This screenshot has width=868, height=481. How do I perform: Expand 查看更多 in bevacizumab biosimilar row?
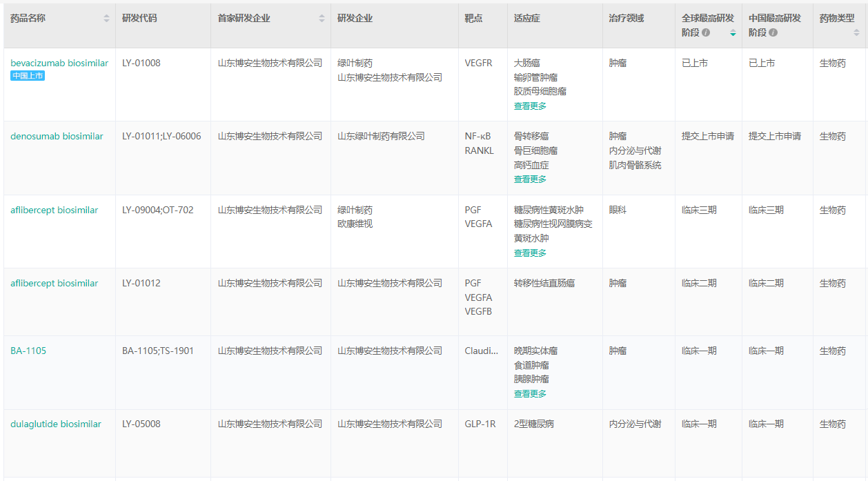(x=530, y=106)
